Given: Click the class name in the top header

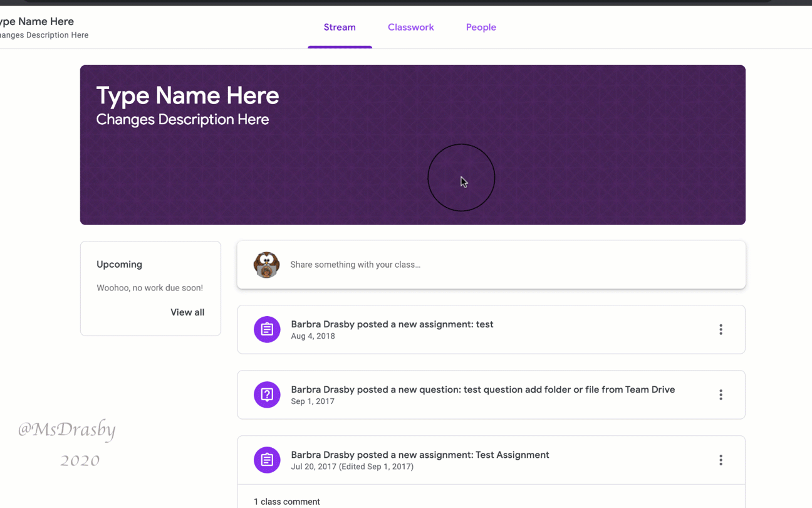Looking at the screenshot, I should click(37, 21).
